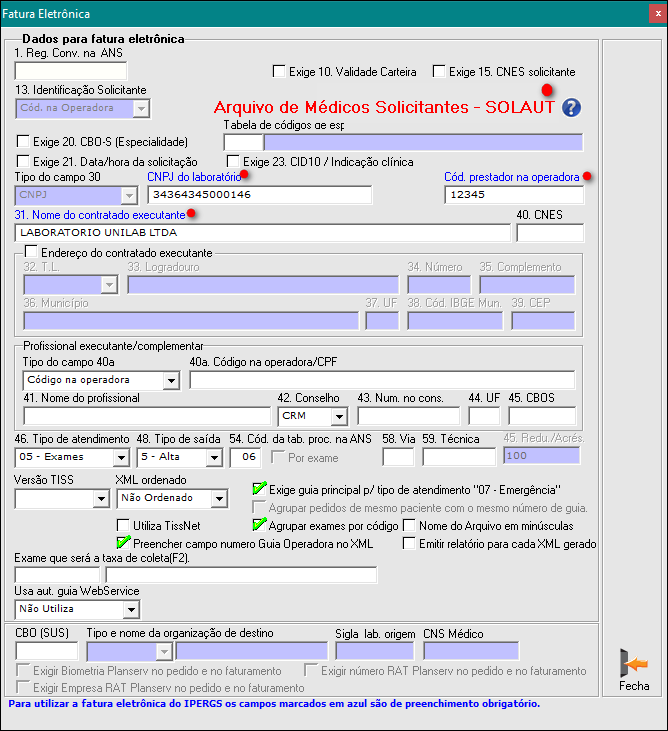Click Arquivo de Médicos Solicitantes - SOLAUT heading
The image size is (668, 731).
[x=384, y=107]
